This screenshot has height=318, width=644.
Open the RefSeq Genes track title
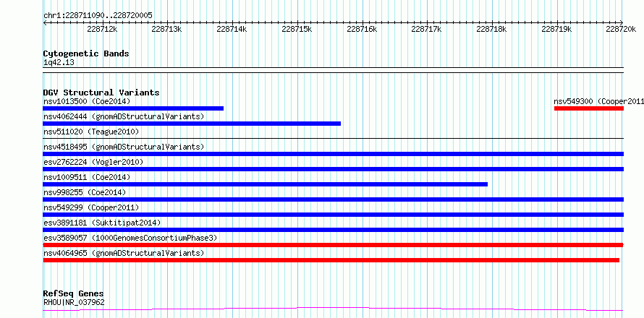pos(74,294)
